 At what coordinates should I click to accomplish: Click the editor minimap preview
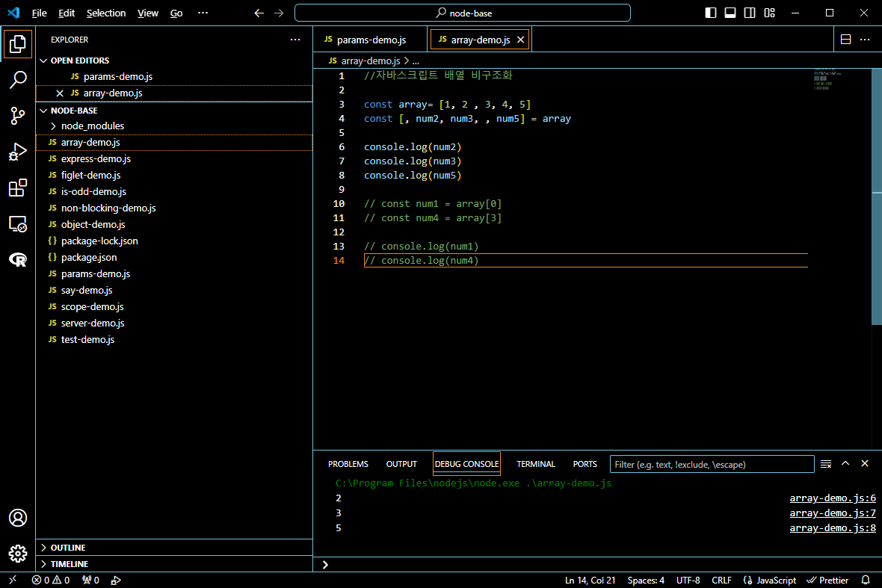pos(827,78)
